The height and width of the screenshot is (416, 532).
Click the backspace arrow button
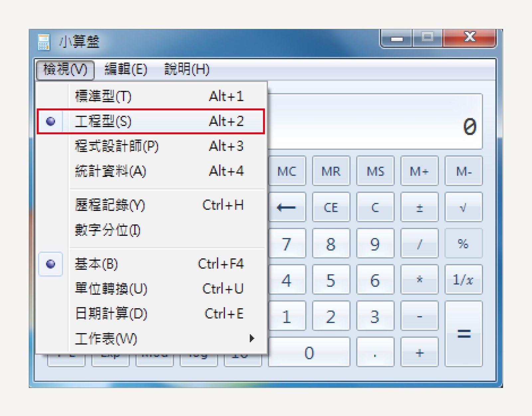click(x=287, y=207)
